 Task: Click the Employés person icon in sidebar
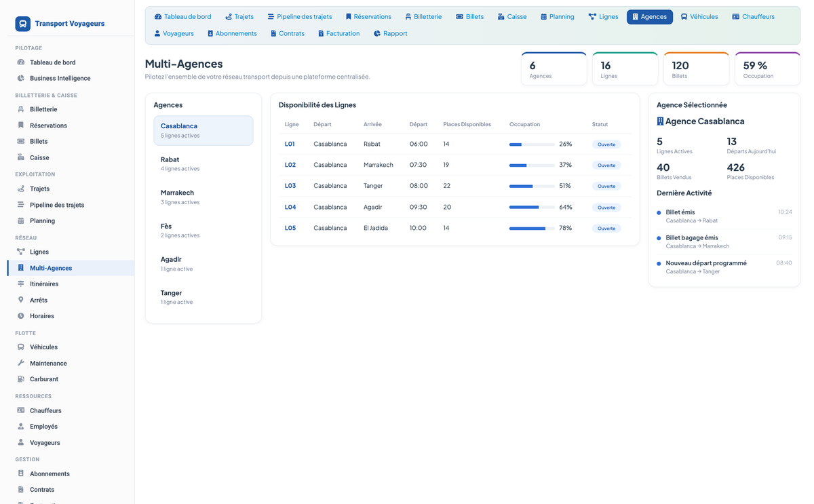tap(21, 426)
